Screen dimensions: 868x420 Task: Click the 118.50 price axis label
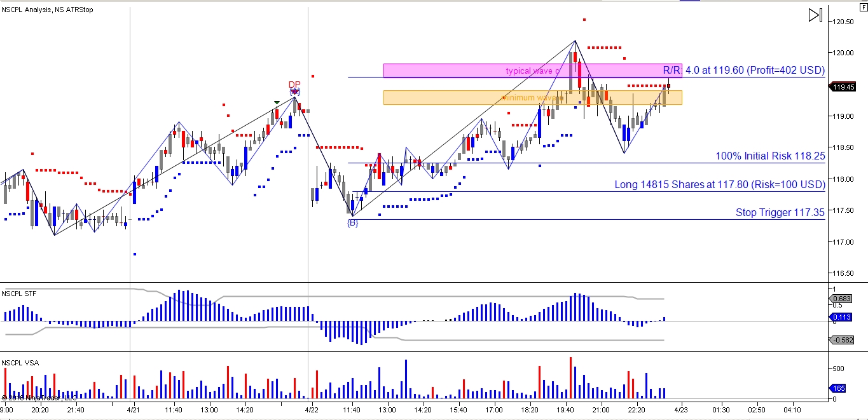click(x=843, y=147)
